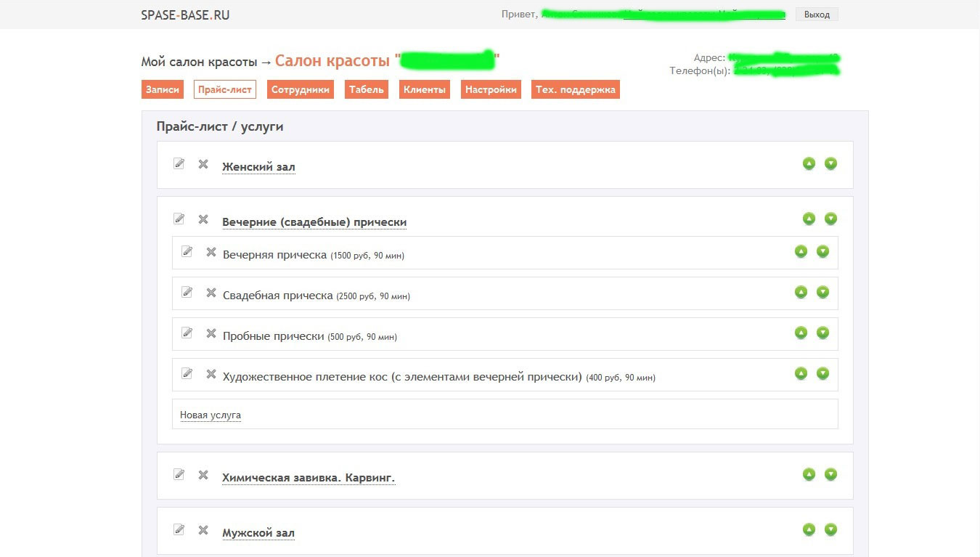Open the Клиенты tab
Viewport: 980px width, 557px height.
coord(425,89)
